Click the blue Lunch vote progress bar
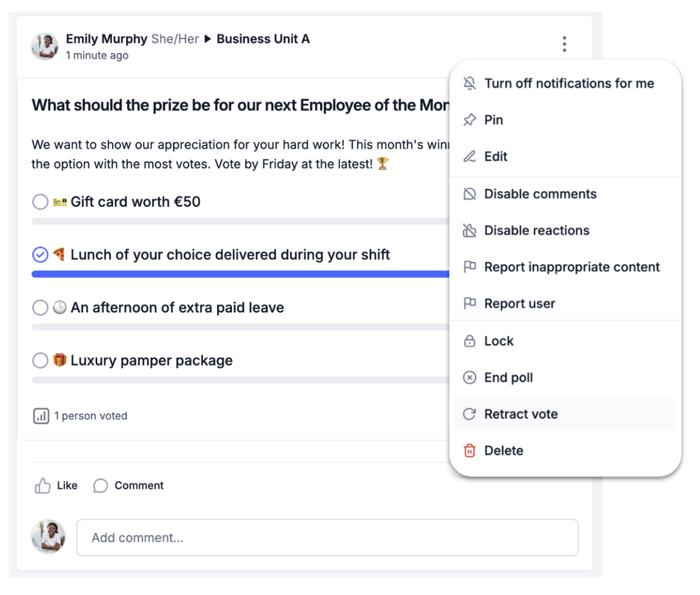Viewport: 700px width, 595px height. click(x=240, y=274)
